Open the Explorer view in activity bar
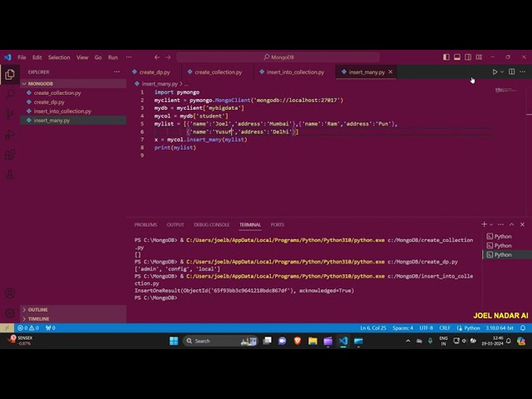 coord(10,74)
